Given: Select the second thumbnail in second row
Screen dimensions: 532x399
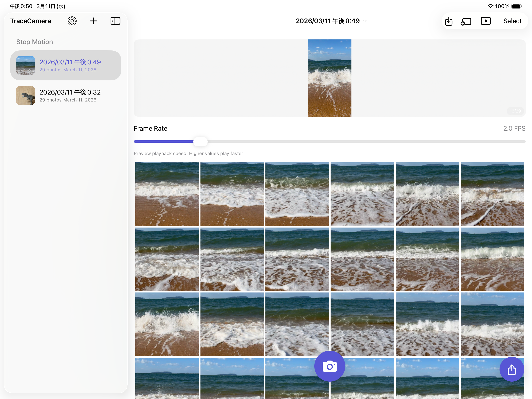Looking at the screenshot, I should click(x=232, y=259).
